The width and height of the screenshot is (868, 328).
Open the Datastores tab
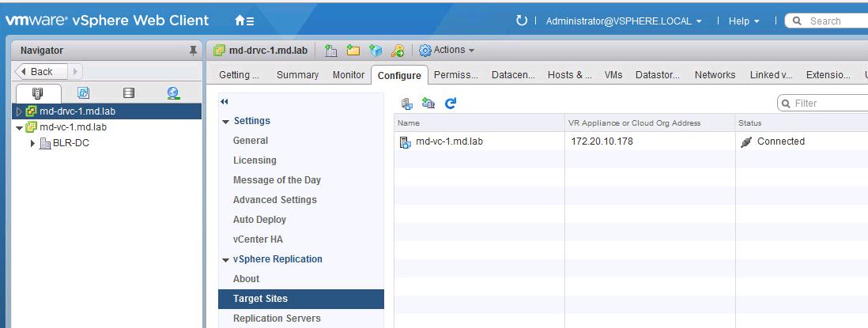(659, 74)
